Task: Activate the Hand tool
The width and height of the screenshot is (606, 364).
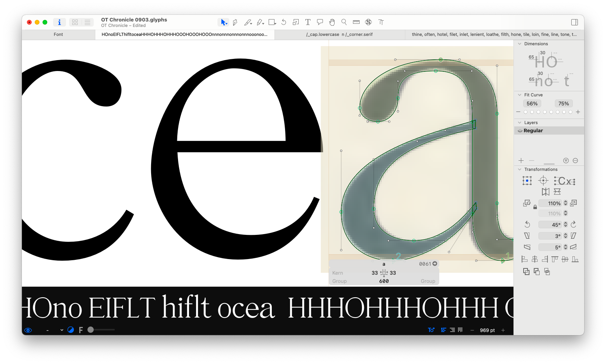Action: (332, 22)
